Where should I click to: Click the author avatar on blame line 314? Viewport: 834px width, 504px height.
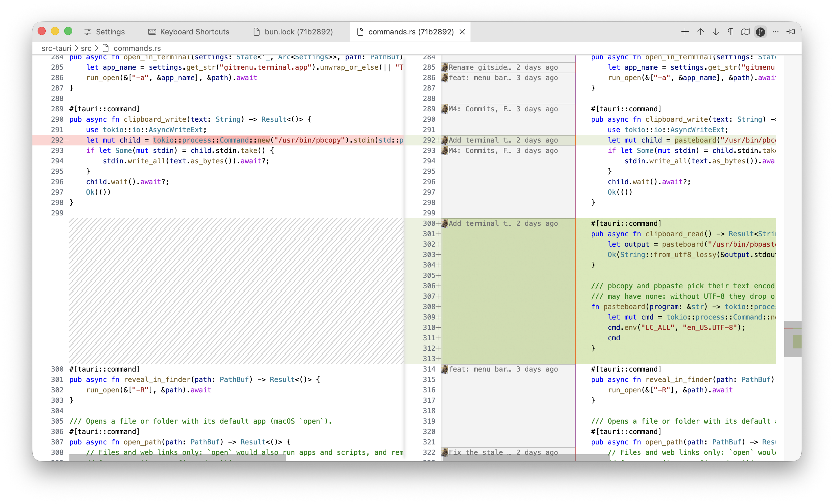pos(445,369)
